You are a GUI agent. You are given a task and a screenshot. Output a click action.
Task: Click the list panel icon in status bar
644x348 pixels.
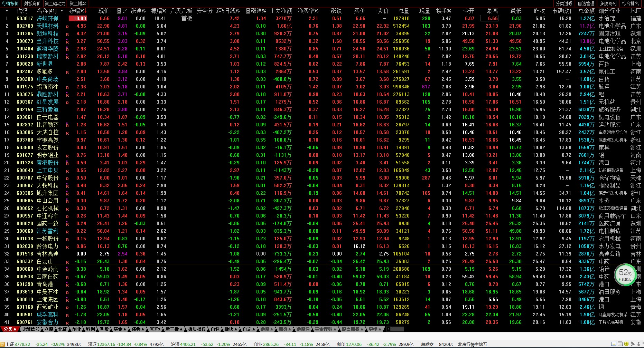pyautogui.click(x=620, y=344)
